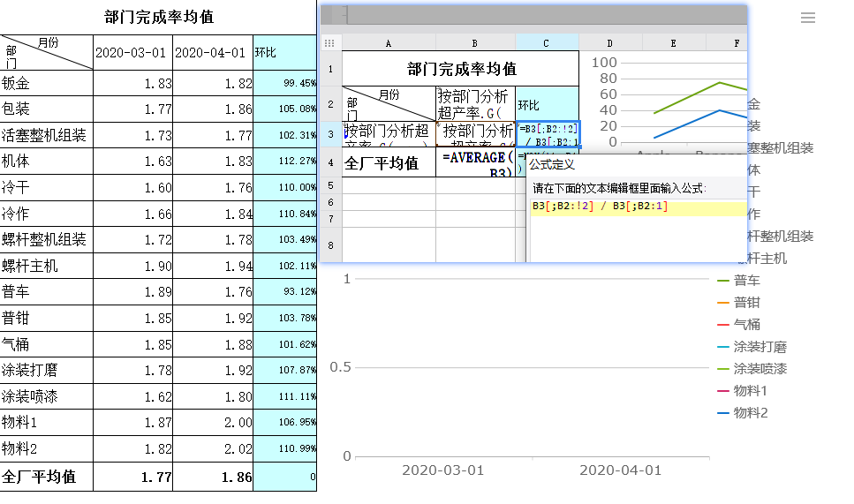Select the AVERAGE formula cell B4
854x504 pixels.
475,162
